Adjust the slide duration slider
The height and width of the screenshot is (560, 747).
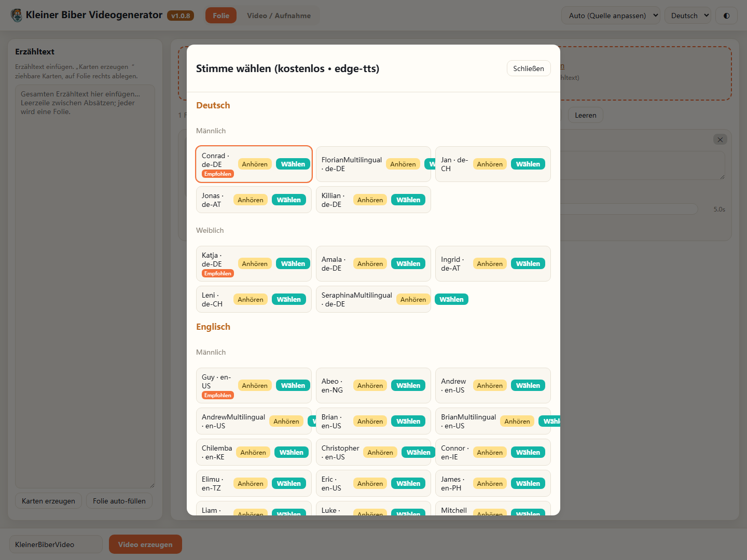[629, 209]
